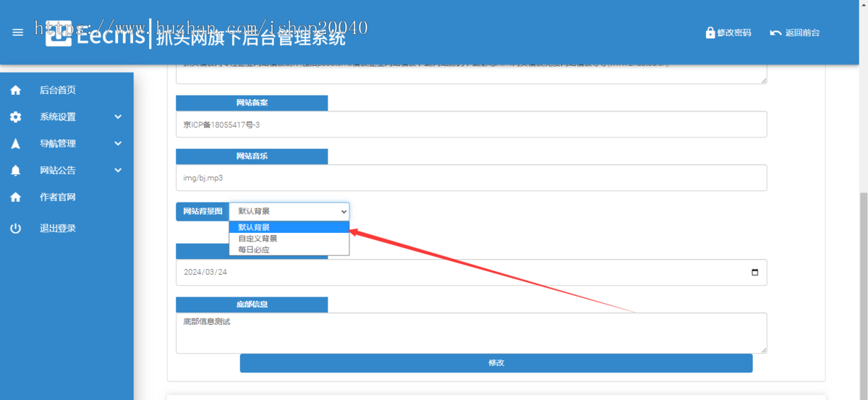Click the partially visible top textarea
Image resolution: width=868 pixels, height=400 pixels.
coord(471,75)
